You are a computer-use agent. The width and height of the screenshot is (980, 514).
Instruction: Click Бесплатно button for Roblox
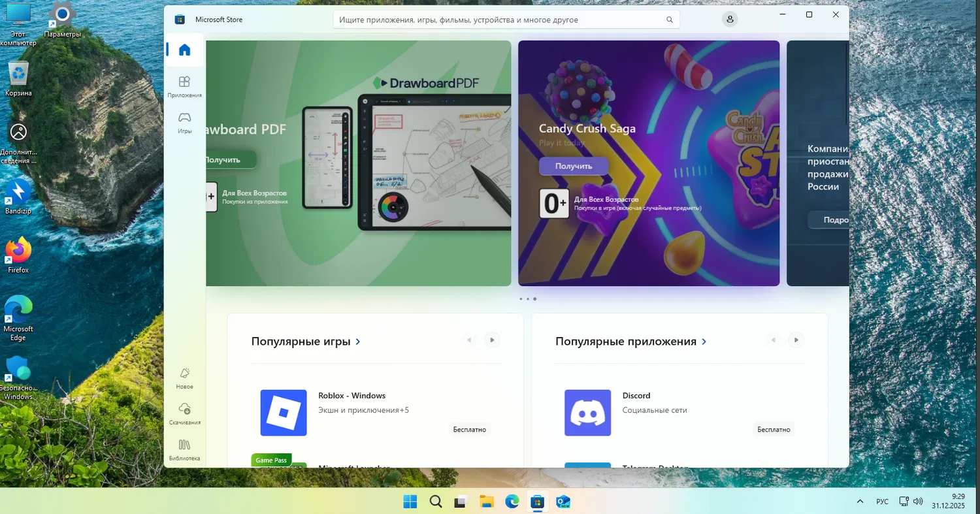[470, 429]
